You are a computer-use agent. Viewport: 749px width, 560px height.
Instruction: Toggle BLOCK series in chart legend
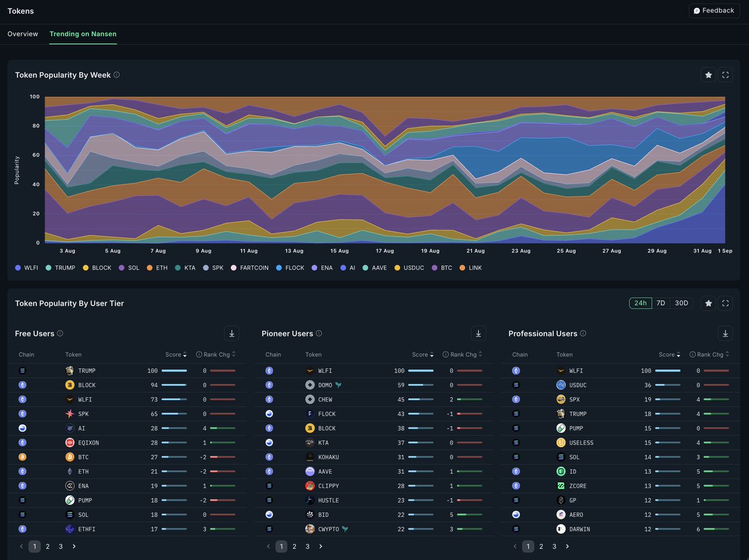(x=97, y=268)
